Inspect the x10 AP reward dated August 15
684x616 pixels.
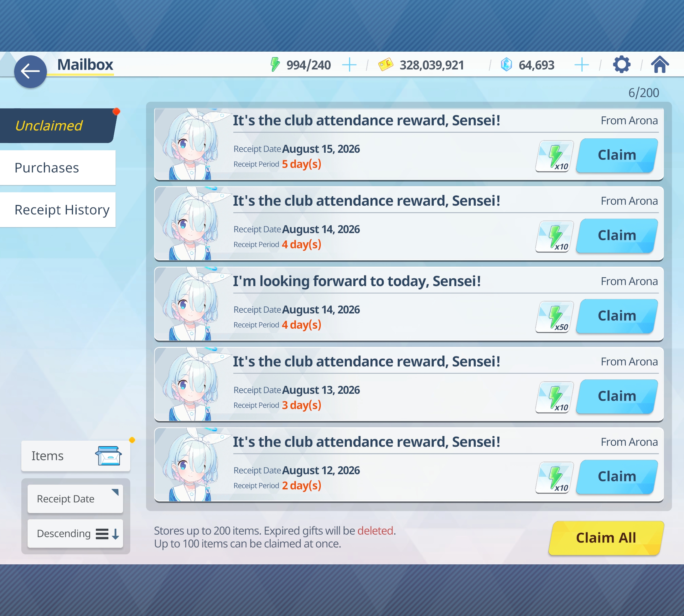coord(555,156)
